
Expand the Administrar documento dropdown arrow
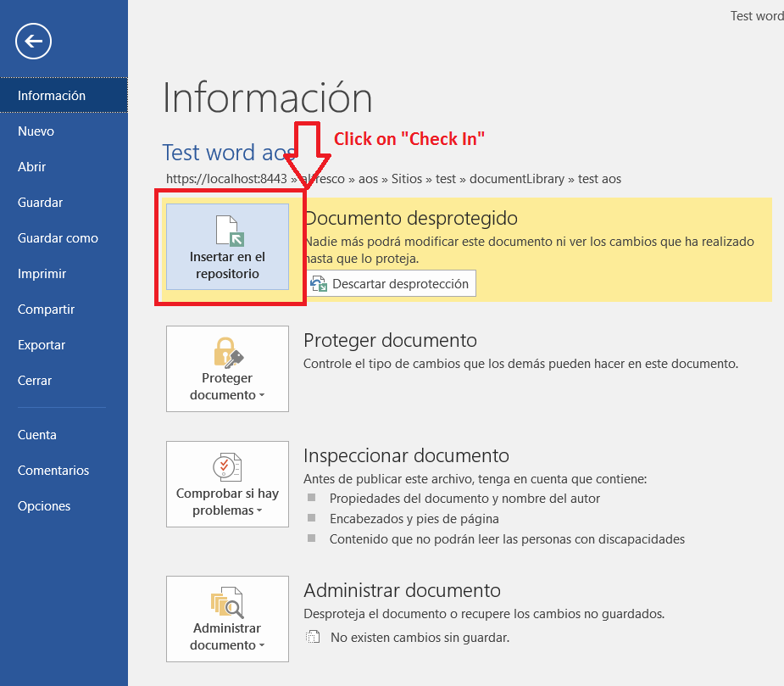point(262,646)
